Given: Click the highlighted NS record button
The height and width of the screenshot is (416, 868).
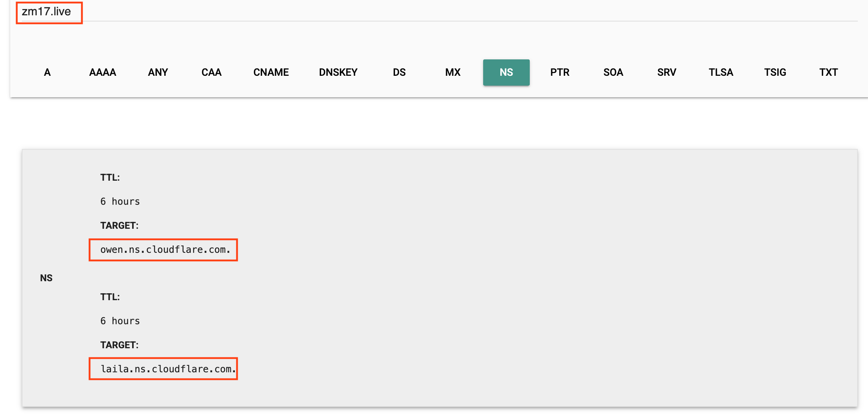Looking at the screenshot, I should pyautogui.click(x=506, y=72).
